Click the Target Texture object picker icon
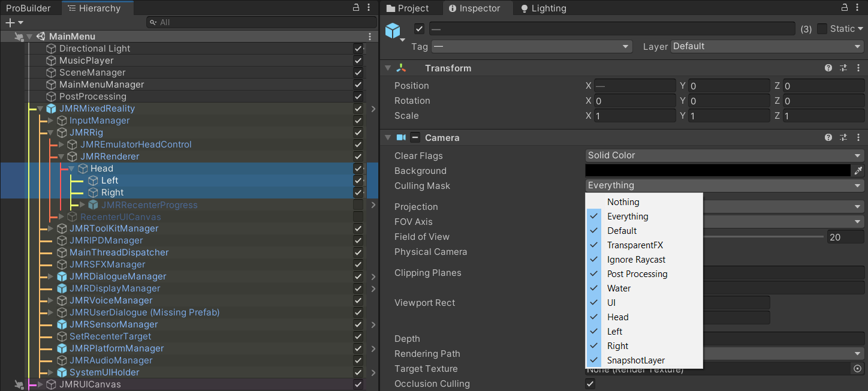This screenshot has height=391, width=868. pyautogui.click(x=857, y=369)
